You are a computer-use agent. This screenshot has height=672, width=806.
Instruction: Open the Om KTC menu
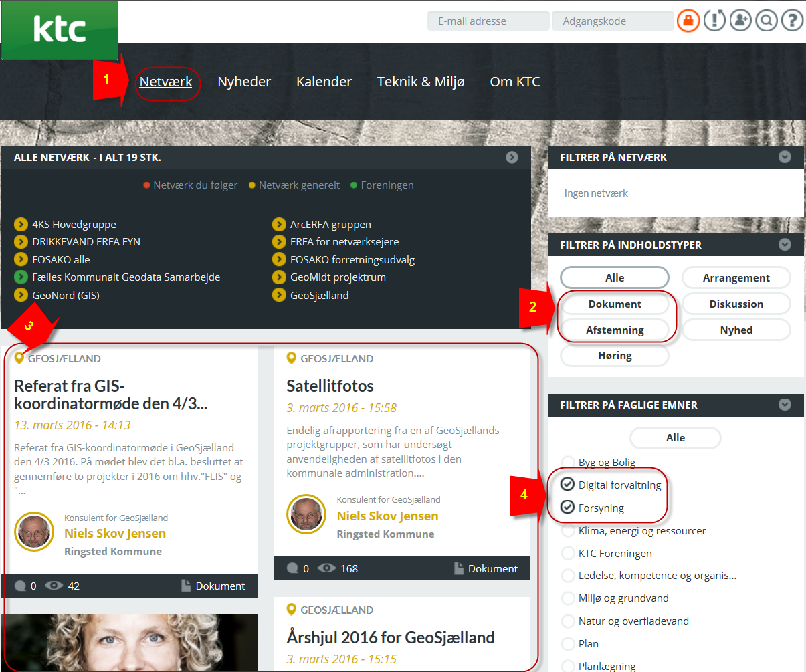coord(515,82)
